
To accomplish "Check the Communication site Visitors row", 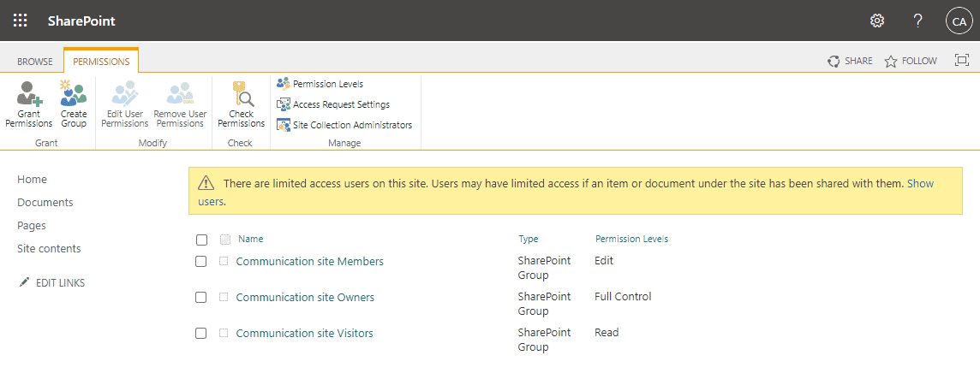I will [x=201, y=333].
